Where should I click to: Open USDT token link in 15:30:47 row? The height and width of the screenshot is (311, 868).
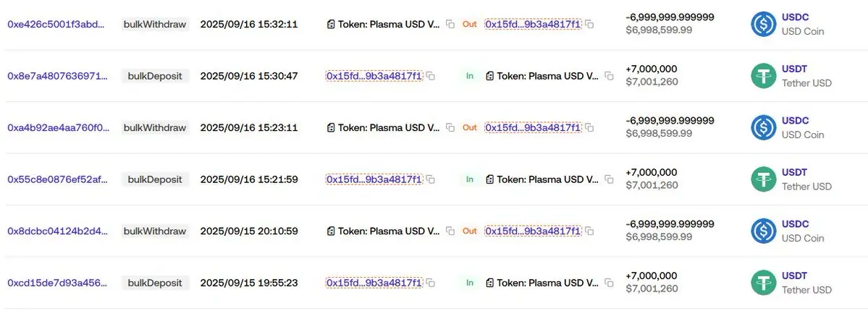click(x=794, y=69)
